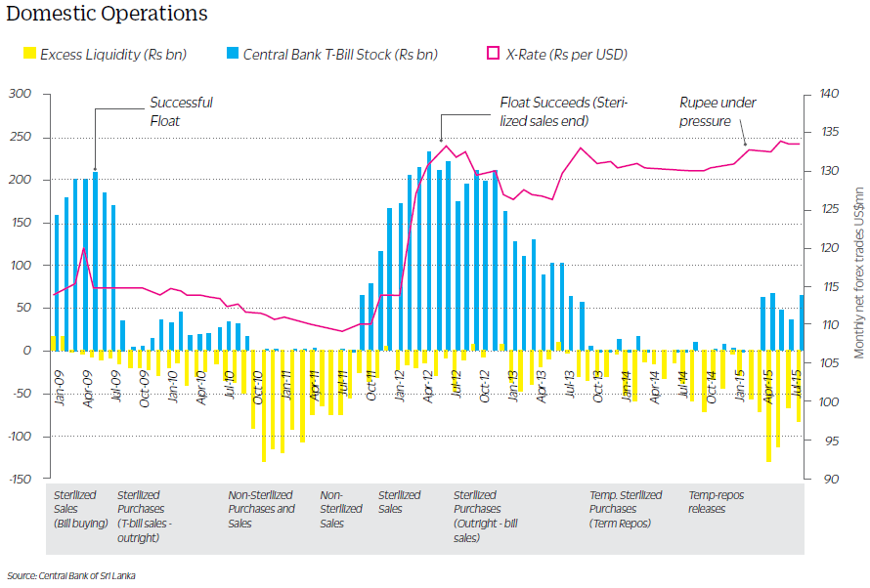Click the yellow Excess Liquidity legend swatch

[x=29, y=53]
